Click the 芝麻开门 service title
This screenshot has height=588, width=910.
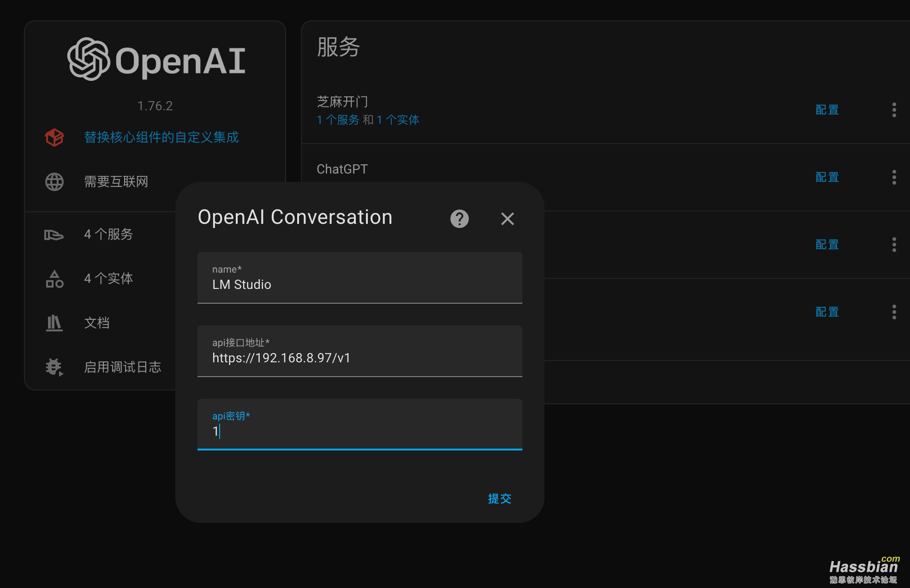342,102
